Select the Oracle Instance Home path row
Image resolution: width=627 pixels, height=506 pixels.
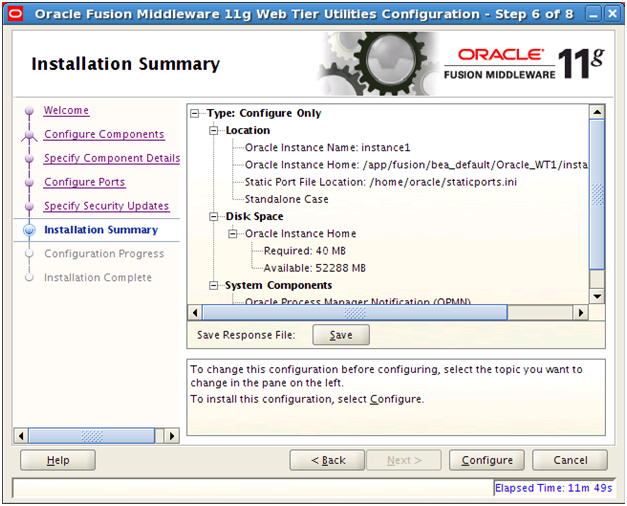[416, 165]
